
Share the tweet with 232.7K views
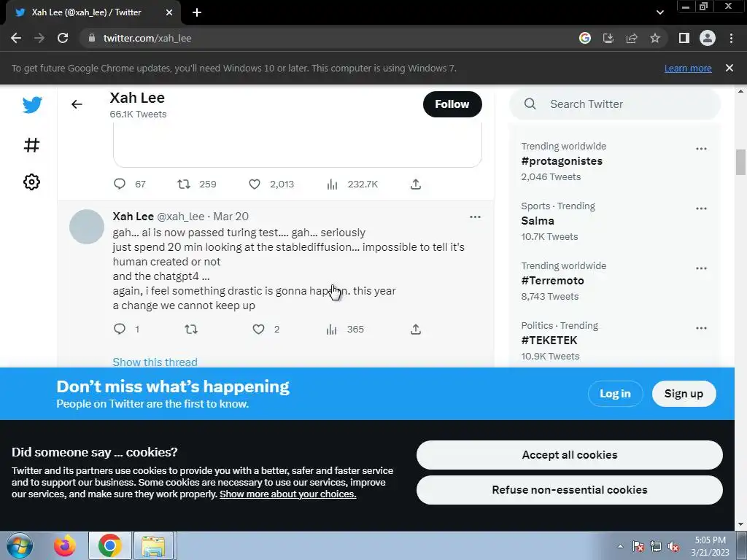pos(416,184)
